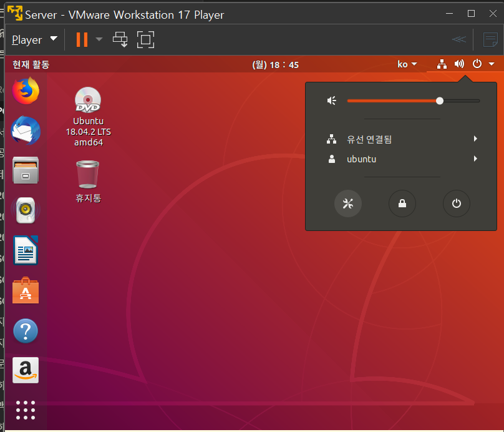The width and height of the screenshot is (504, 432).
Task: Open the Help question mark icon
Action: click(26, 331)
